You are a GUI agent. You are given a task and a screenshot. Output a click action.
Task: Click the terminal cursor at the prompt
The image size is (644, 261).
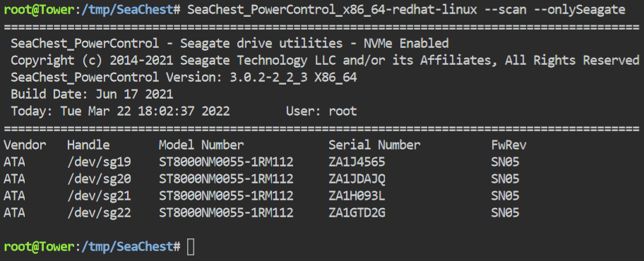coord(191,247)
